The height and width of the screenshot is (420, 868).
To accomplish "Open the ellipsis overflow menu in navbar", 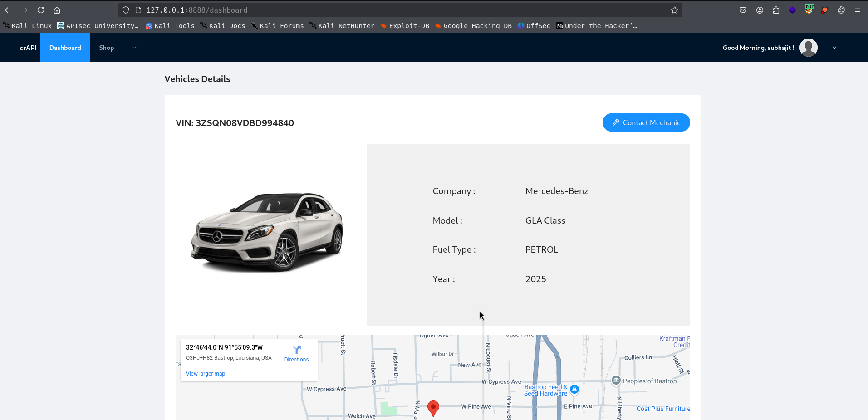I will (x=135, y=48).
